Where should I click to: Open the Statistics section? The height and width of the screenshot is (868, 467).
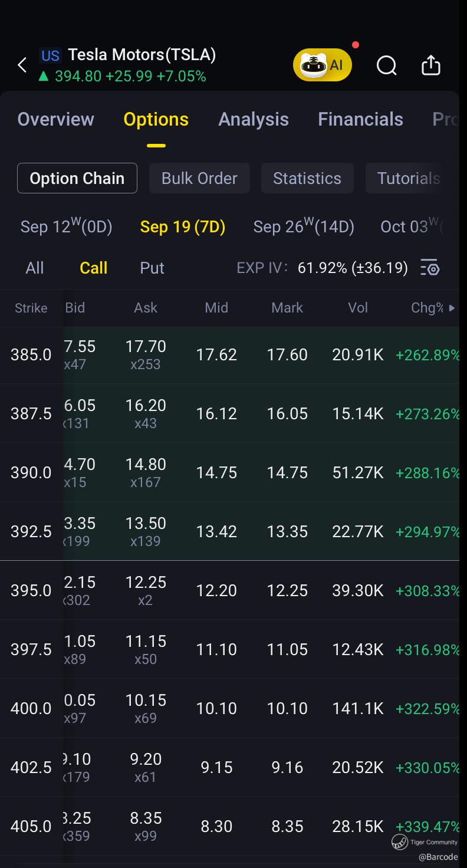coord(307,178)
